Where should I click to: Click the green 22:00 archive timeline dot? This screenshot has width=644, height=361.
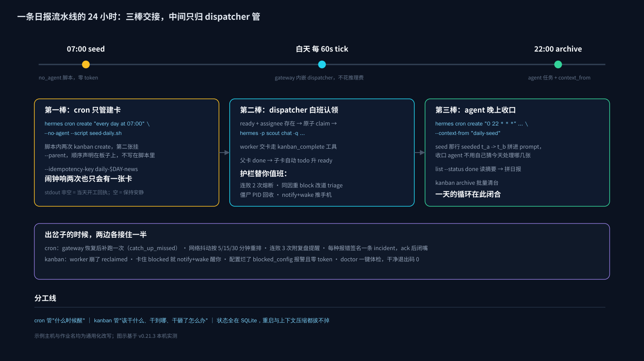point(558,64)
